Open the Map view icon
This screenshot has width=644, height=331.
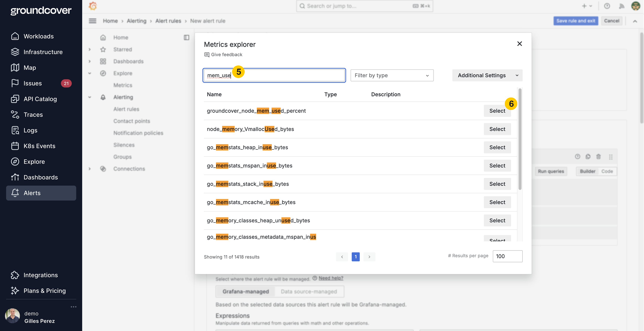[x=15, y=68]
